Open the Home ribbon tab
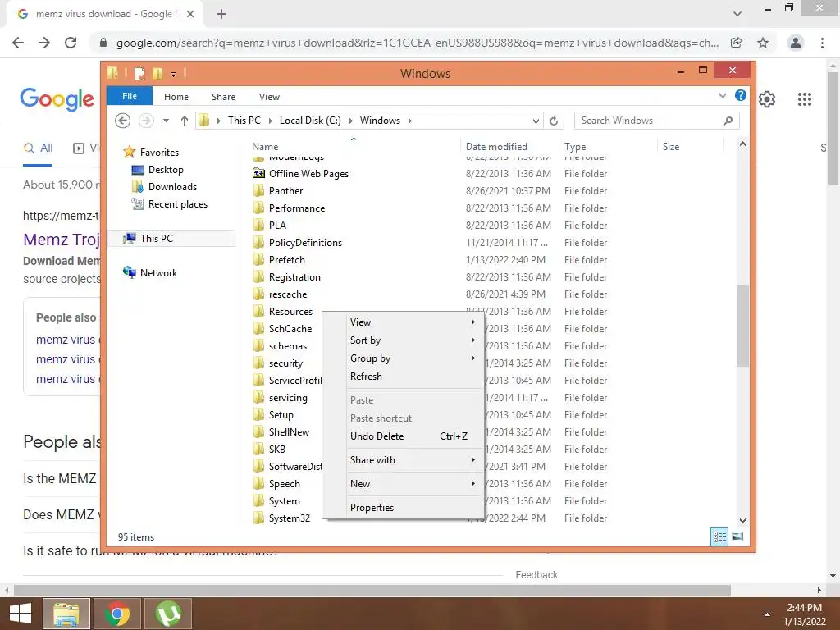Screen dimensions: 840x630 176,97
